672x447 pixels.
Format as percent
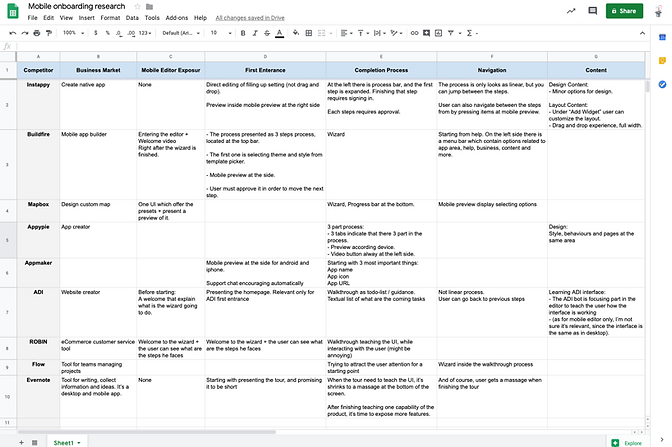(x=108, y=33)
